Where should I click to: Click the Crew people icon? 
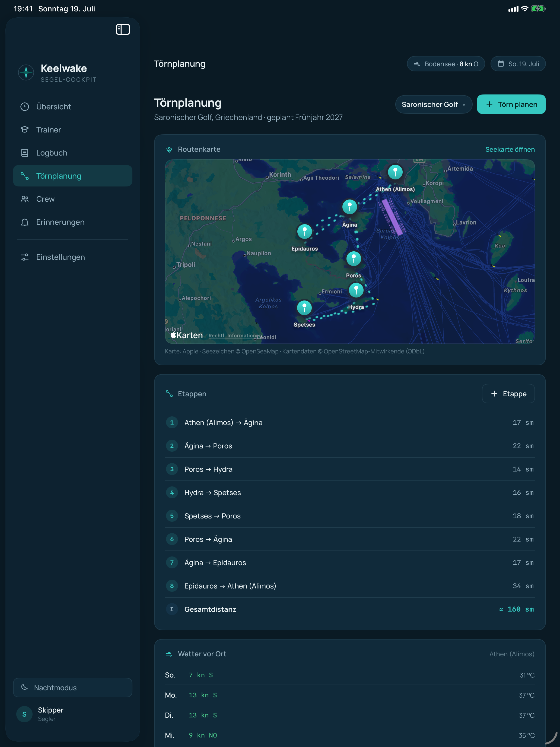click(25, 199)
